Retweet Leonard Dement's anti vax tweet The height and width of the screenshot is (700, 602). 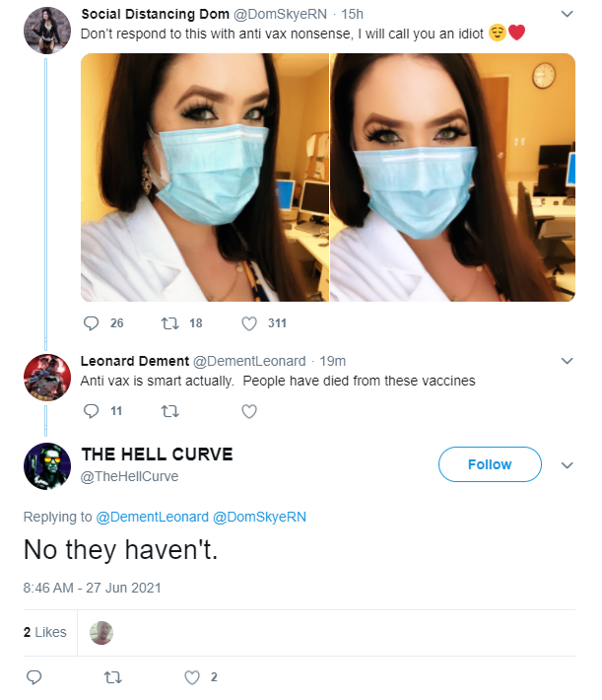point(169,411)
